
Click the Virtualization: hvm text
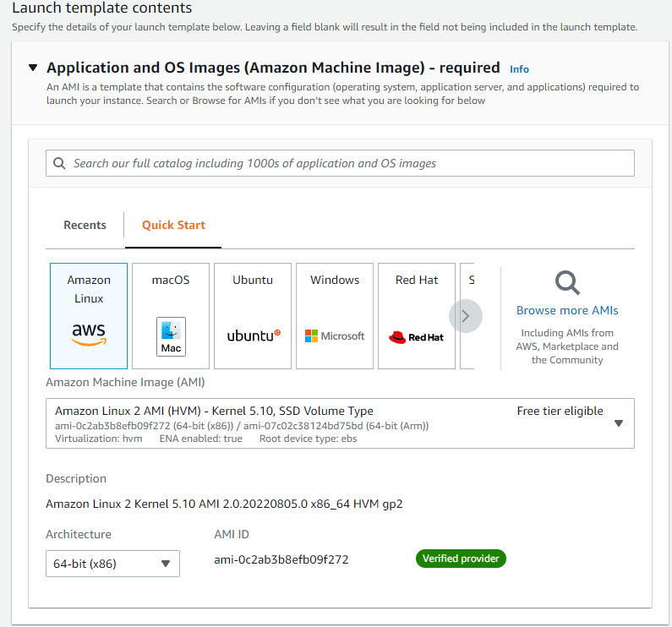tap(99, 439)
